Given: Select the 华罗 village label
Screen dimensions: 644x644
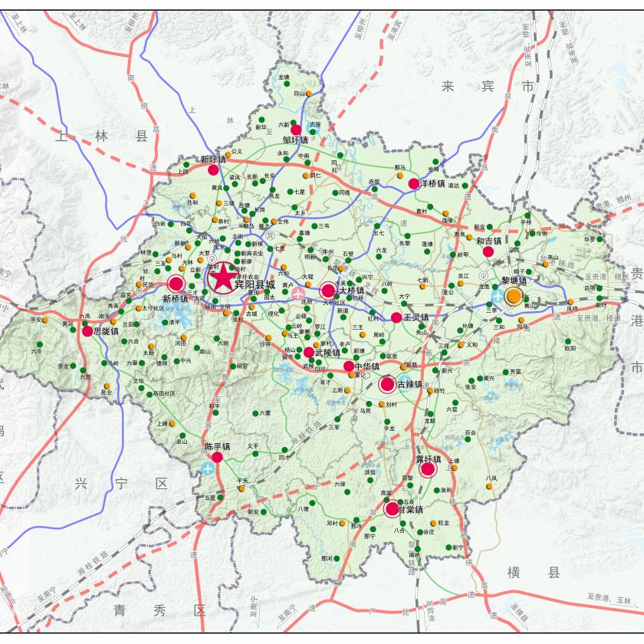Looking at the screenshot, I should 590,238.
